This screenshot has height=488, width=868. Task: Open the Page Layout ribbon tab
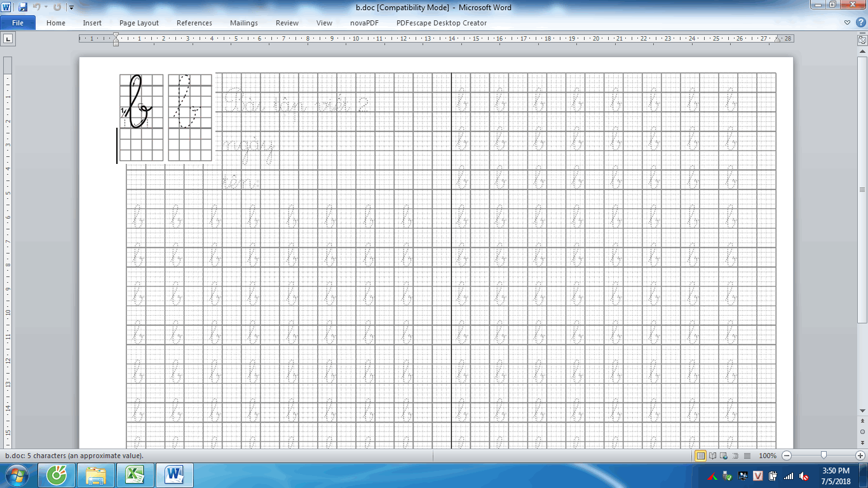click(139, 23)
